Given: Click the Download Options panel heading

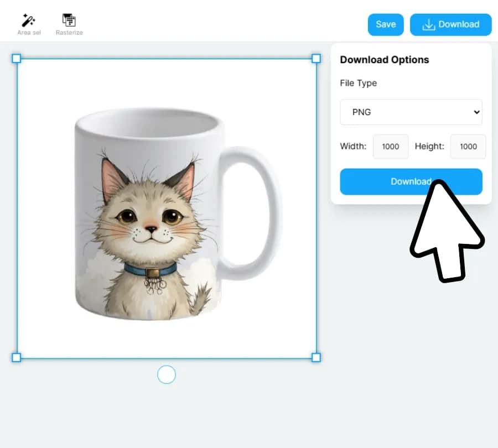Looking at the screenshot, I should 385,60.
